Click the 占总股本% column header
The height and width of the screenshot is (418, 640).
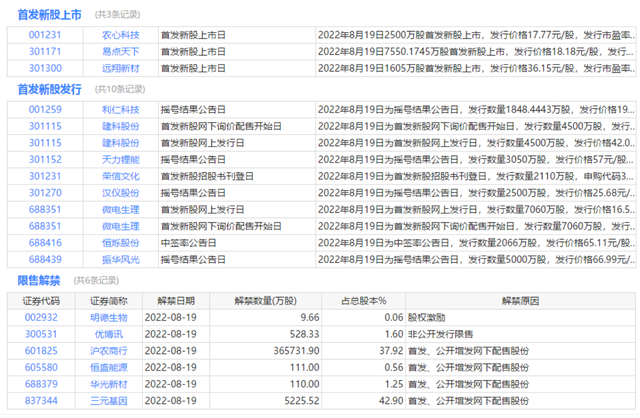point(363,301)
